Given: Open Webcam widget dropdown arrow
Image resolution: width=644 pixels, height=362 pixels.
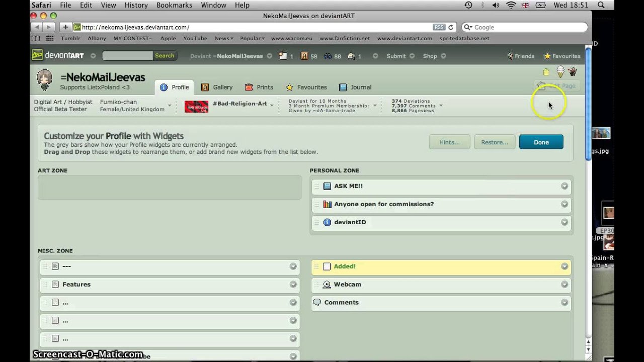Looking at the screenshot, I should click(x=565, y=285).
